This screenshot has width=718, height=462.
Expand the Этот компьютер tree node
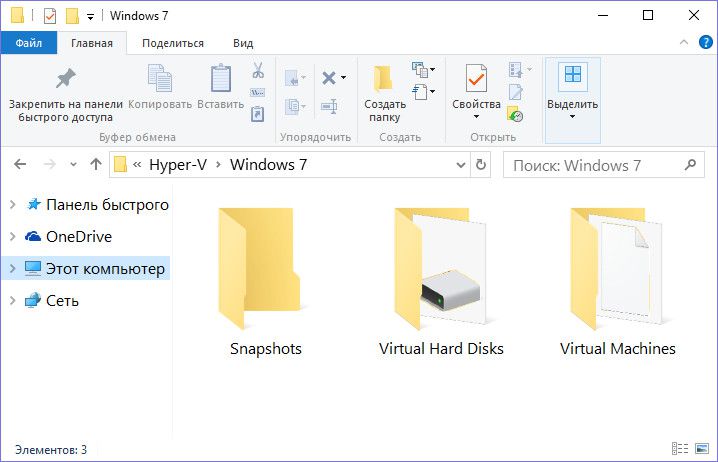12,269
